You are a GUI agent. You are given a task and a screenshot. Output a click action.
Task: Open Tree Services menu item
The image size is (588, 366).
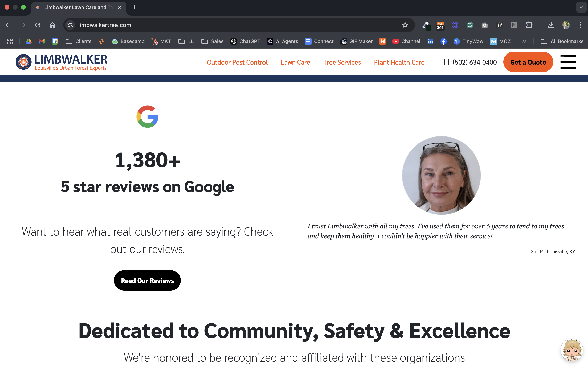point(342,62)
